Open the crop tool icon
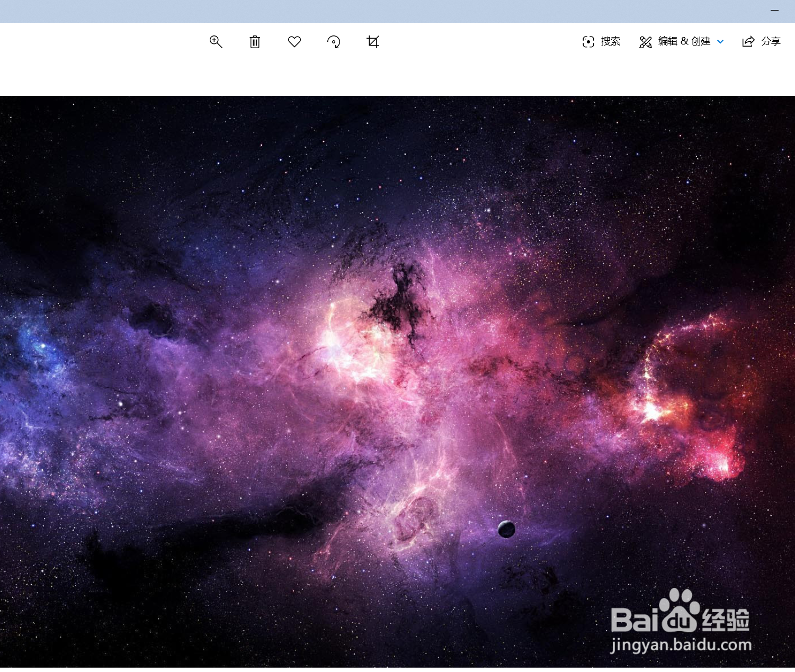 (x=373, y=42)
